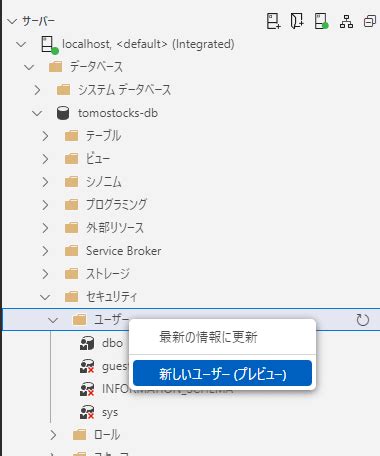Collapse the サーバー section chevron

point(12,21)
